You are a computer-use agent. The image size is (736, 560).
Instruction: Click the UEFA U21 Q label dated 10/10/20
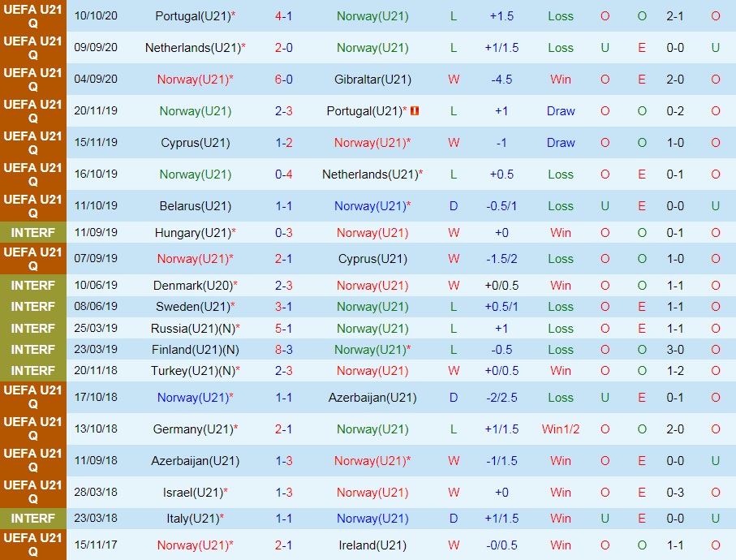[x=33, y=16]
